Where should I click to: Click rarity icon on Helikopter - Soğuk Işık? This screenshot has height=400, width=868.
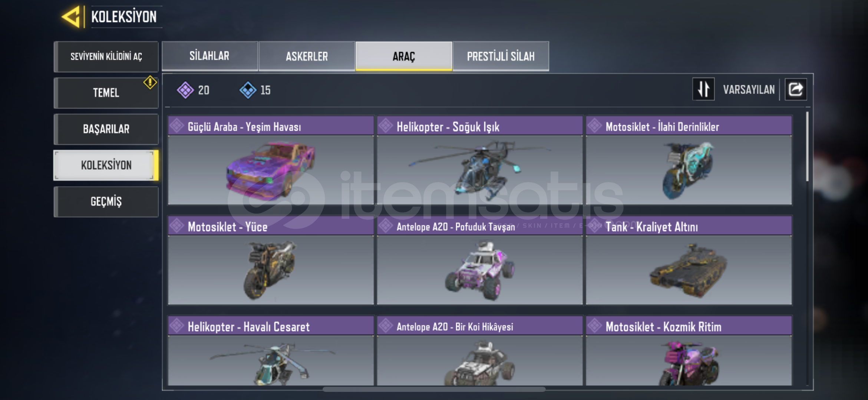click(386, 126)
